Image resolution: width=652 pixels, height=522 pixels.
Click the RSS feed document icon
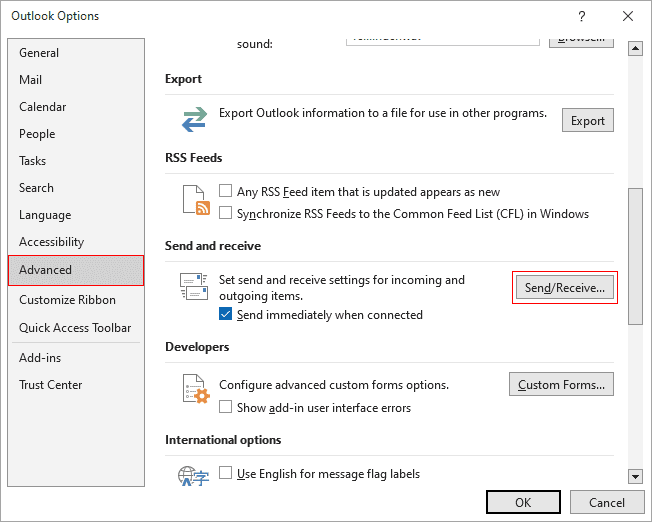[x=196, y=200]
